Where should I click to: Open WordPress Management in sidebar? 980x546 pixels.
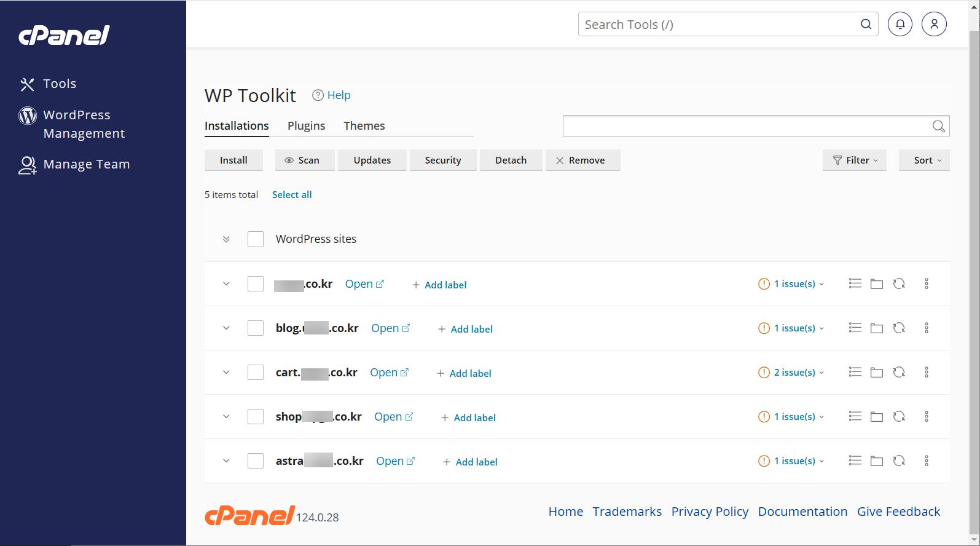(72, 124)
